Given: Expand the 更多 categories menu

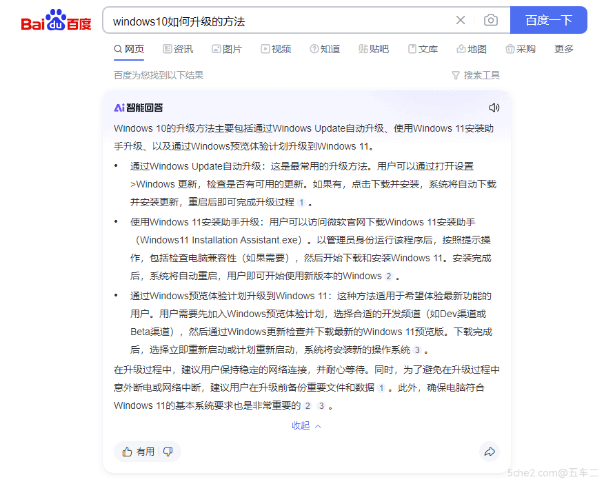Looking at the screenshot, I should coord(564,49).
